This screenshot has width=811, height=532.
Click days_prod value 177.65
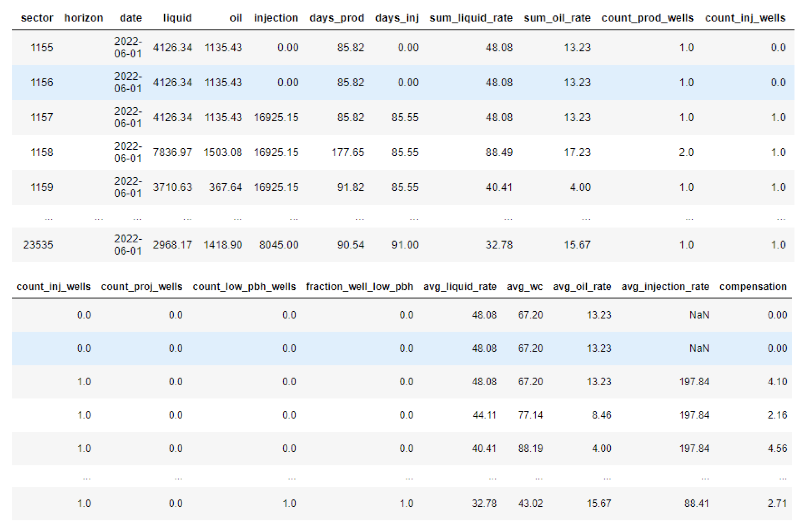[347, 152]
